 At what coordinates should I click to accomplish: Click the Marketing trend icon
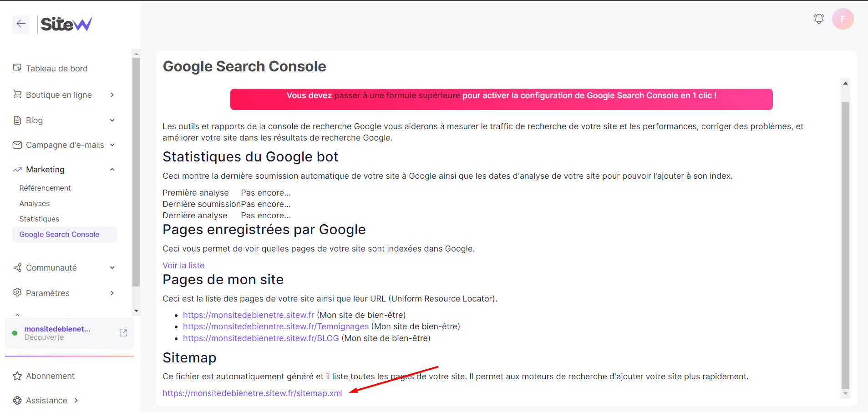(x=17, y=170)
